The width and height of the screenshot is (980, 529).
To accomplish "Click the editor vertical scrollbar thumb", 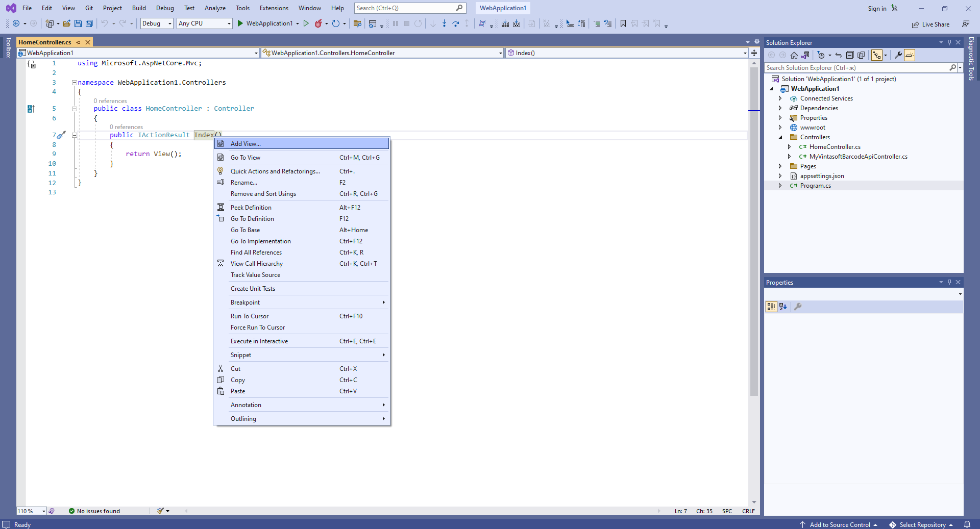I will pos(754,230).
